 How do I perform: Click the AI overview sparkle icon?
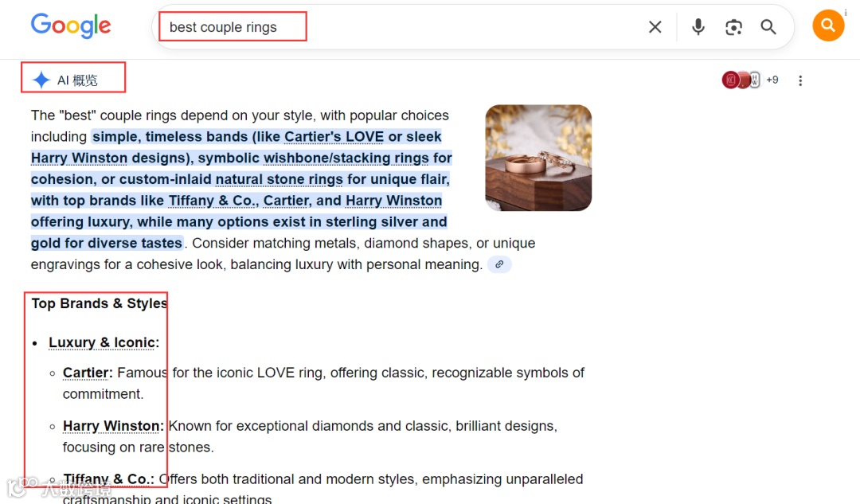pyautogui.click(x=41, y=80)
